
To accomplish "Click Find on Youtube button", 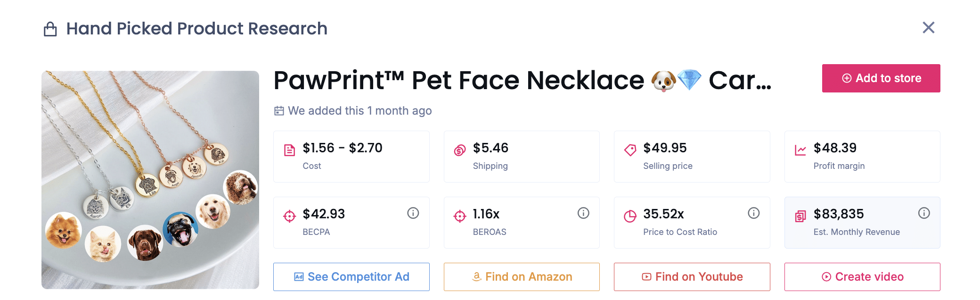I will click(692, 277).
